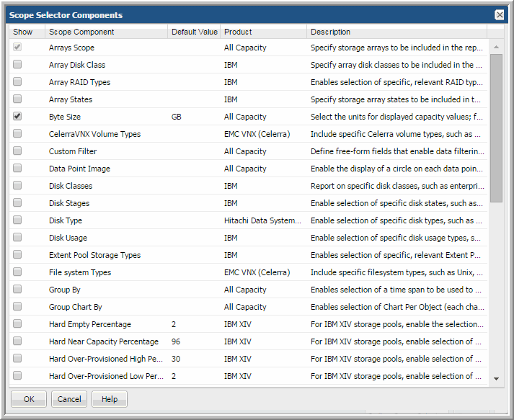Enable the Array Disk Class checkbox
The image size is (514, 420).
click(17, 65)
